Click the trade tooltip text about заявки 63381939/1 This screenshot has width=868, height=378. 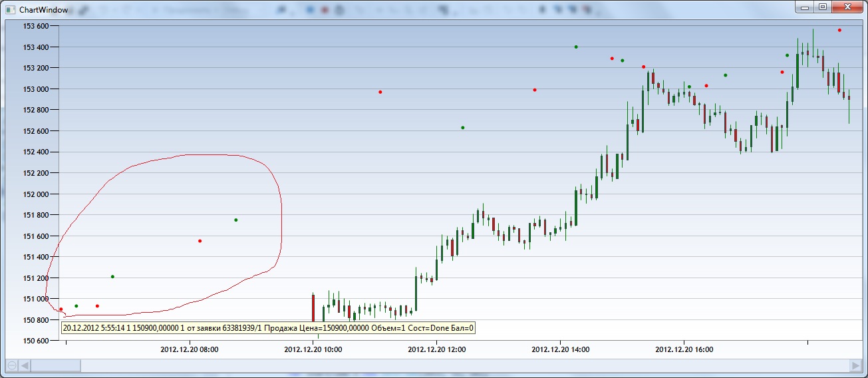[267, 328]
